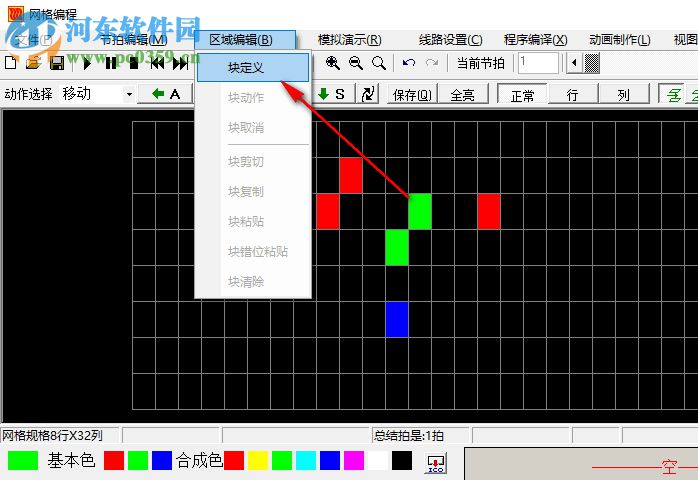Pick the black 合成色 swatch

pos(402,460)
